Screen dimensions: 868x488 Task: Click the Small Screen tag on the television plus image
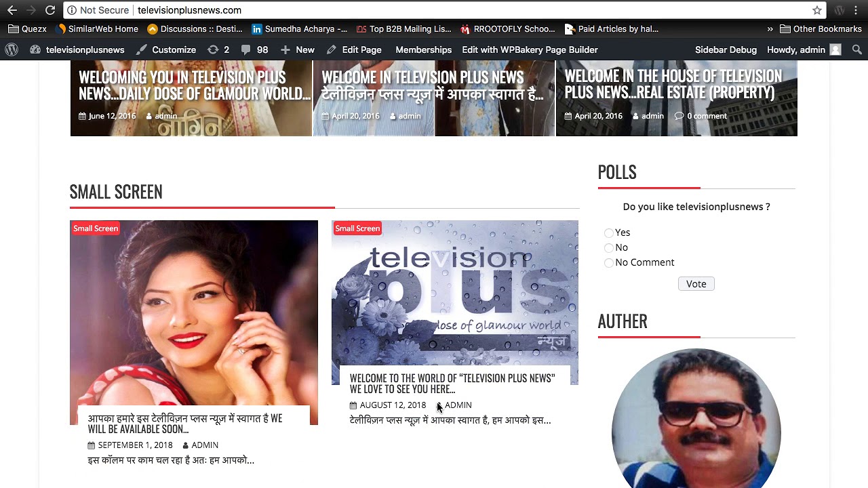click(x=357, y=228)
